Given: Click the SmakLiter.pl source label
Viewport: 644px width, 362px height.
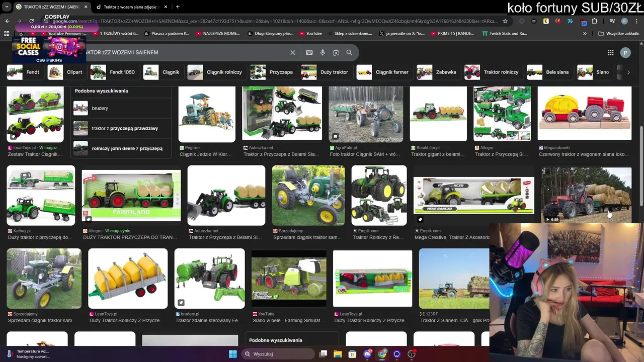Looking at the screenshot, I should (x=427, y=148).
